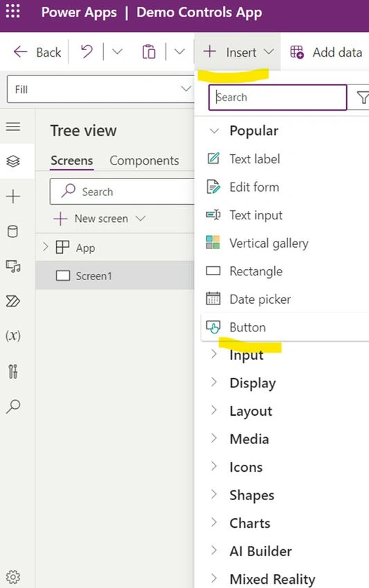Click the magnifier Search icon in sidebar
369x588 pixels.
12,406
